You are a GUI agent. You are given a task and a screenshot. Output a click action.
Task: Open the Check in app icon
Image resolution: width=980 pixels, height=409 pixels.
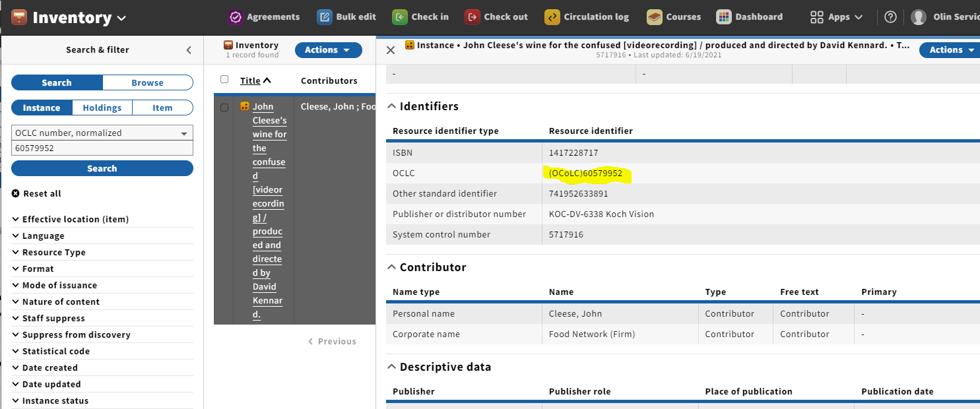(x=400, y=17)
